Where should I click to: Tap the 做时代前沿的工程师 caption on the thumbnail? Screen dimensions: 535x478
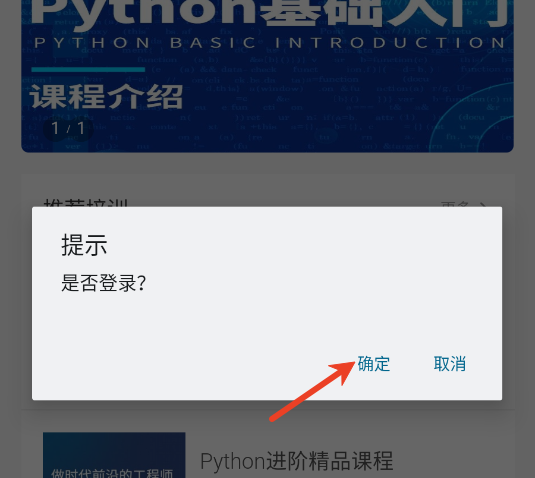(x=112, y=474)
